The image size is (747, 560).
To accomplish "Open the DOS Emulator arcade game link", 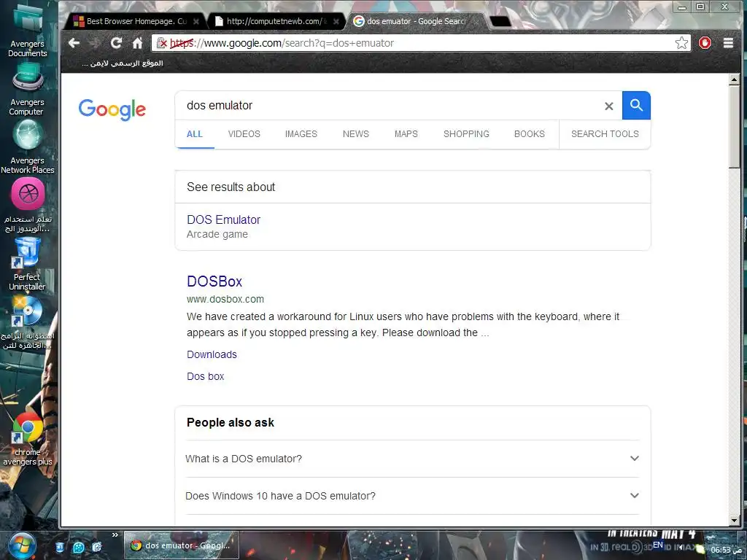I will click(223, 220).
